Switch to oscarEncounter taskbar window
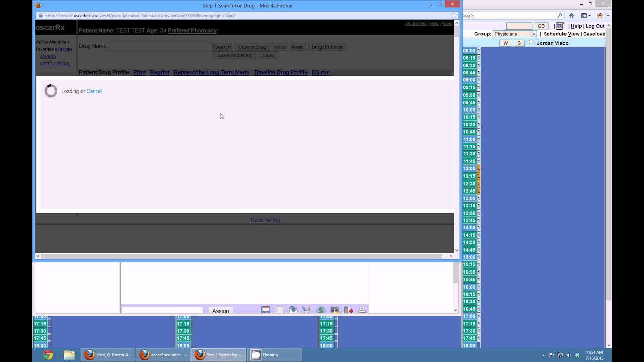The image size is (644, 362). (163, 355)
